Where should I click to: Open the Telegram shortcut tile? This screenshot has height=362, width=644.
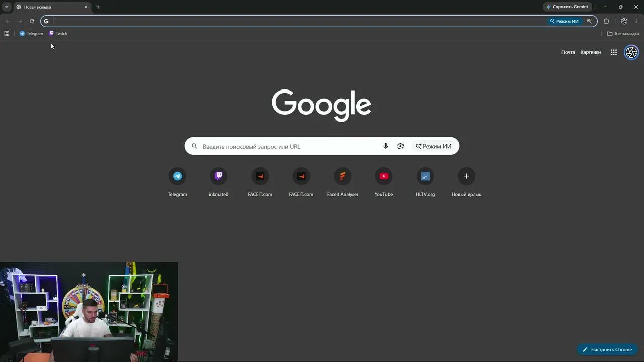[x=177, y=183]
